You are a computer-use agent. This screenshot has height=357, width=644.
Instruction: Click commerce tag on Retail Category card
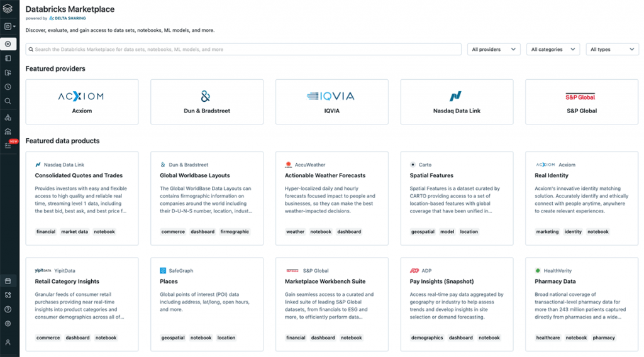coord(48,338)
